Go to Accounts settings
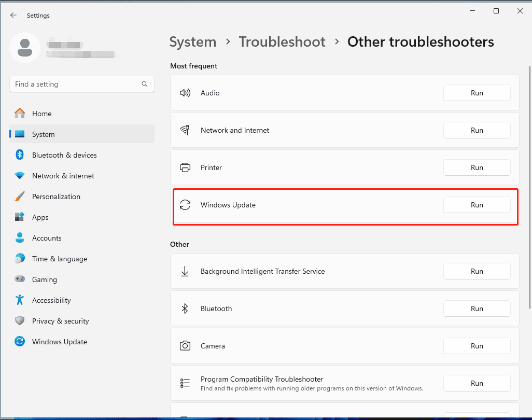532x420 pixels. coord(82,238)
